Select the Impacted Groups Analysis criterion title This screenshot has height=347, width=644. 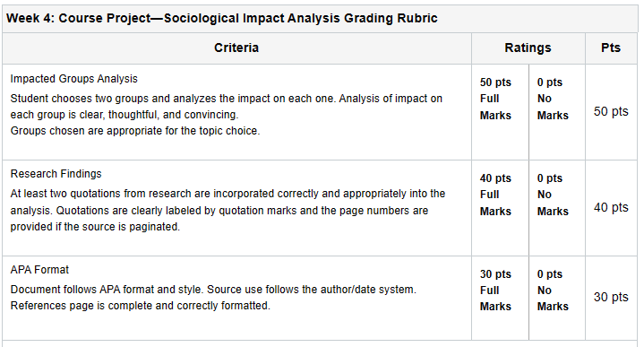(x=74, y=79)
